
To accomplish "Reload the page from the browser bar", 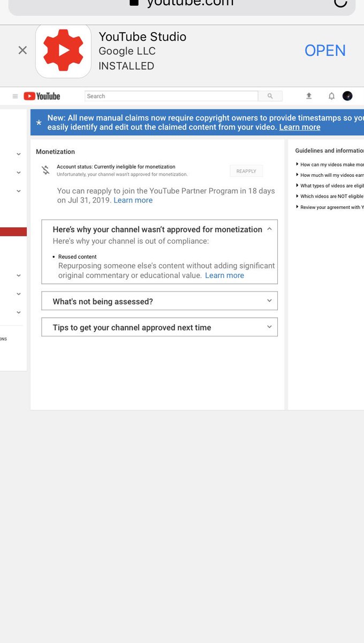I will click(340, 3).
